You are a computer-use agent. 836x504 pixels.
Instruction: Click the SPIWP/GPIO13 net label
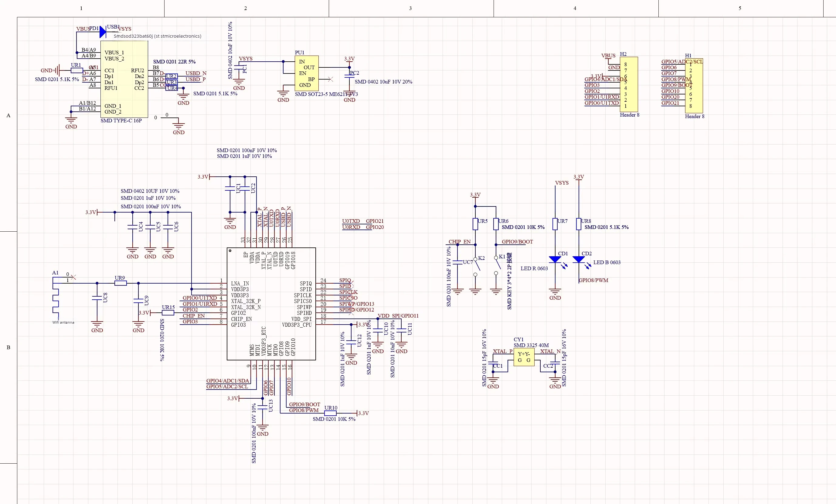[x=357, y=304]
